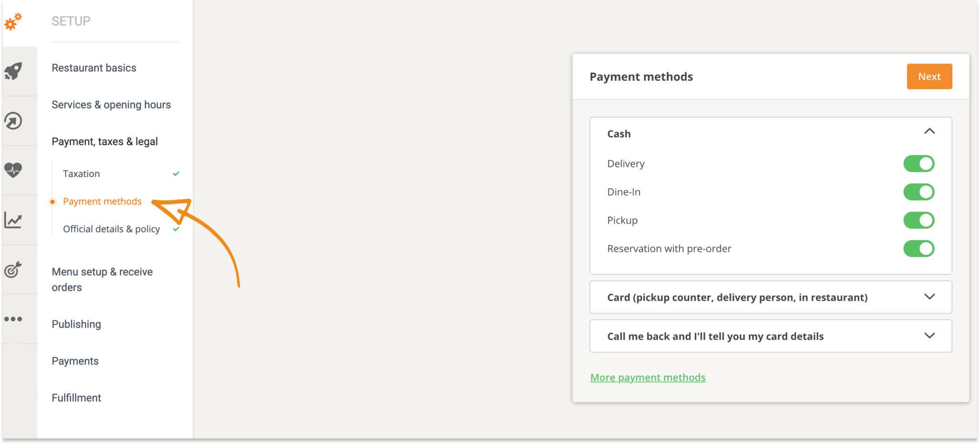Expand the Card payment options
980x444 pixels.
[930, 297]
